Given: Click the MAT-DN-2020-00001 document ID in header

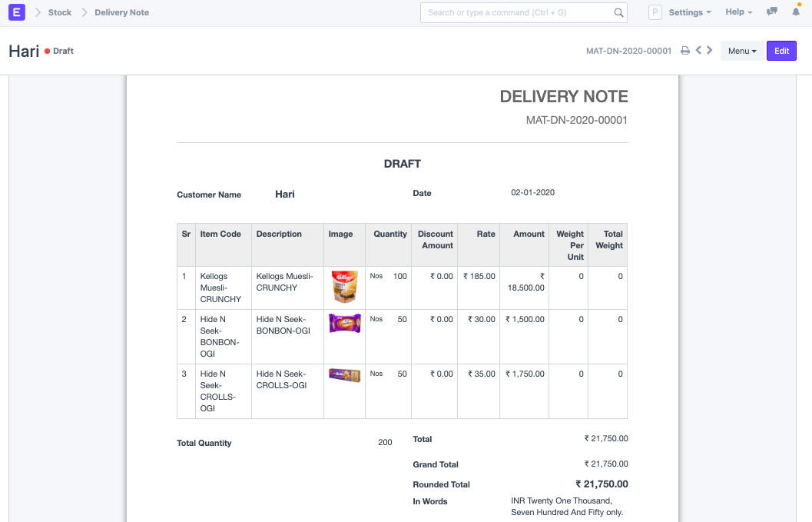Looking at the screenshot, I should pos(628,51).
